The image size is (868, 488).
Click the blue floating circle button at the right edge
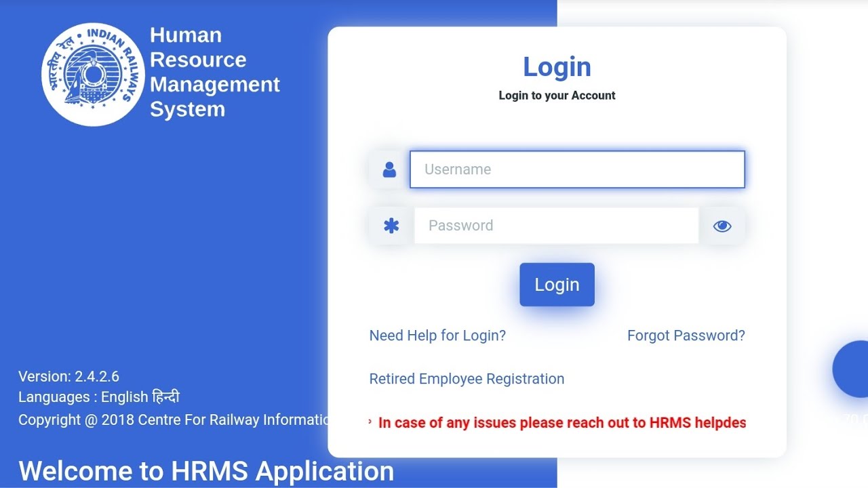coord(850,369)
